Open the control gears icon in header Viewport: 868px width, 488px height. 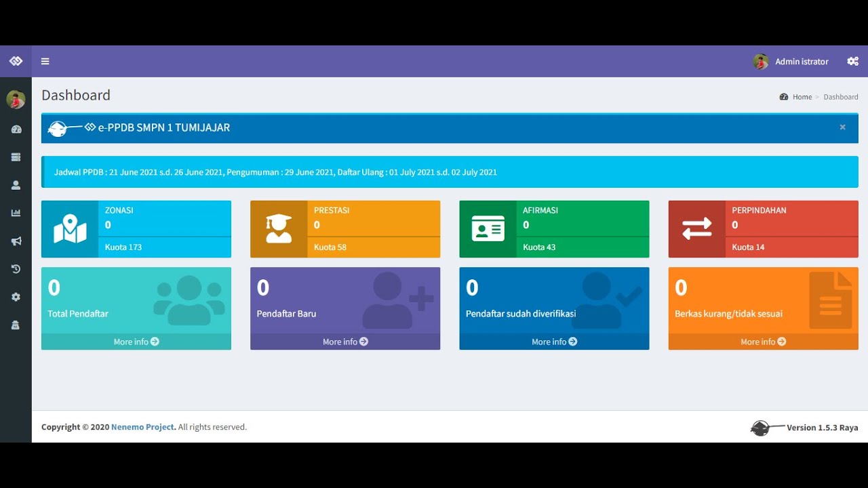click(x=853, y=62)
